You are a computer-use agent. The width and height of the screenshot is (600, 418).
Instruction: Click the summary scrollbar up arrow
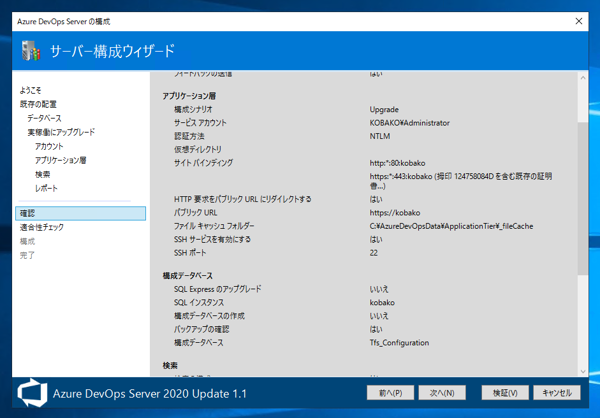[x=583, y=78]
